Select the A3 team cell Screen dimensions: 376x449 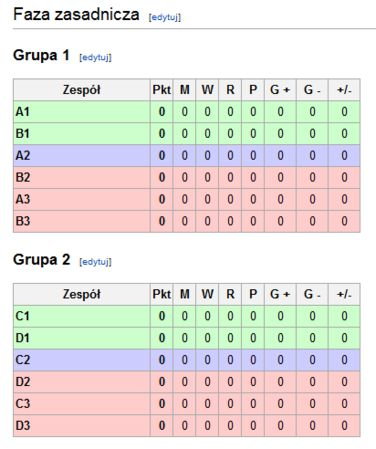click(x=82, y=199)
